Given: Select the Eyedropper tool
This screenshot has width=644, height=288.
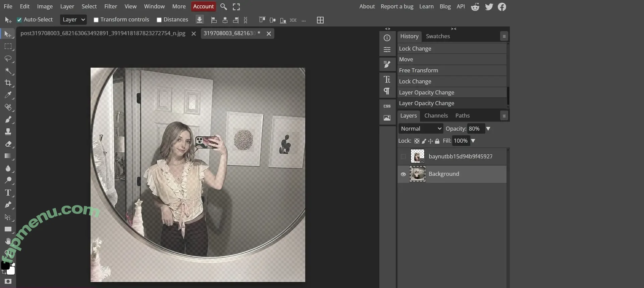Looking at the screenshot, I should (x=8, y=95).
